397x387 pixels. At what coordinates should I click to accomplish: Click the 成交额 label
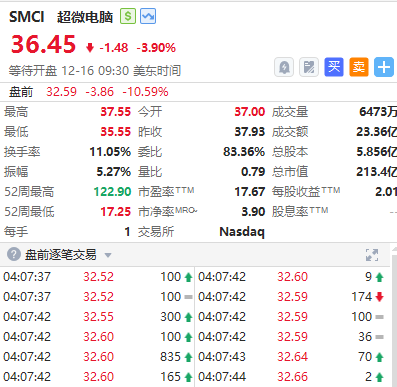(290, 132)
